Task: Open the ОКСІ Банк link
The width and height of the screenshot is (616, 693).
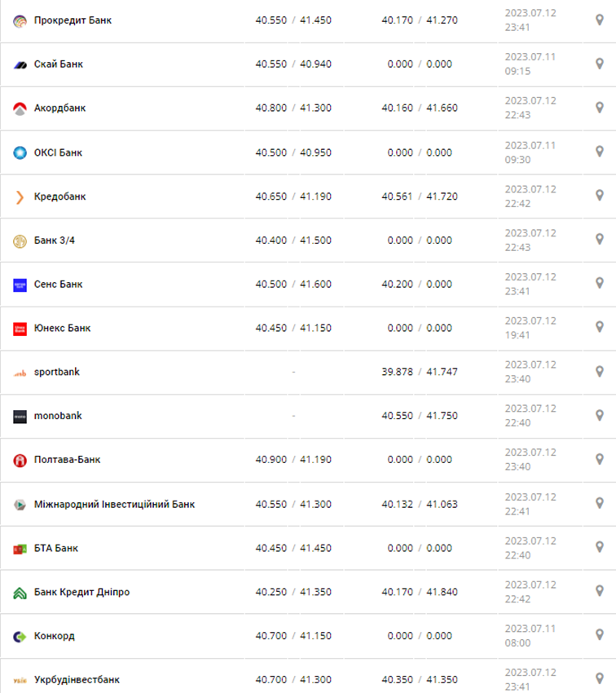Action: pyautogui.click(x=58, y=152)
